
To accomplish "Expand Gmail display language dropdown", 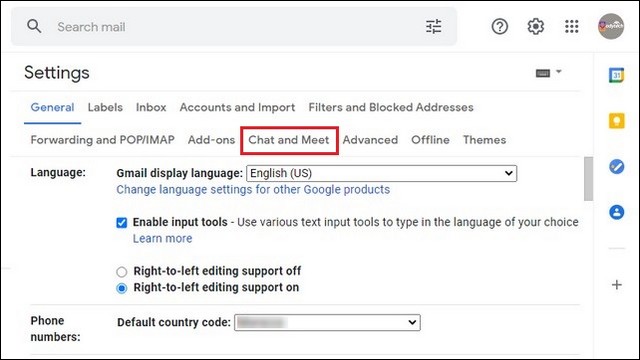I will pyautogui.click(x=382, y=173).
